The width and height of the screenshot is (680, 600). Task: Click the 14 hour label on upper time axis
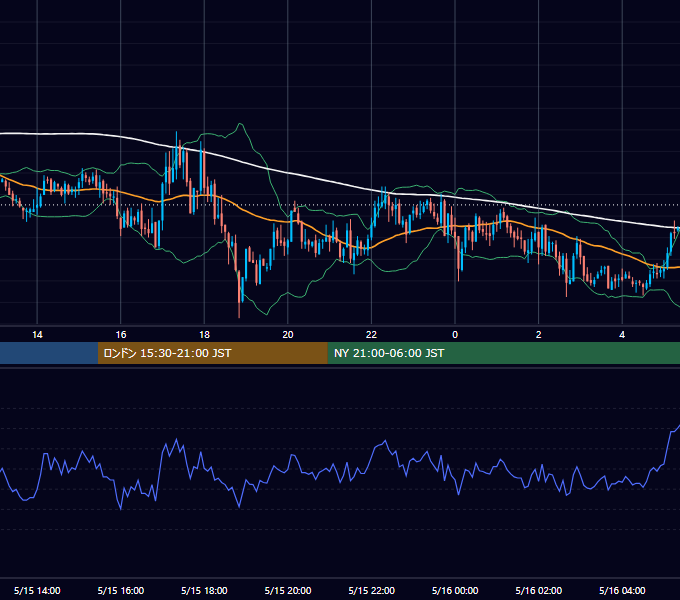[x=37, y=335]
